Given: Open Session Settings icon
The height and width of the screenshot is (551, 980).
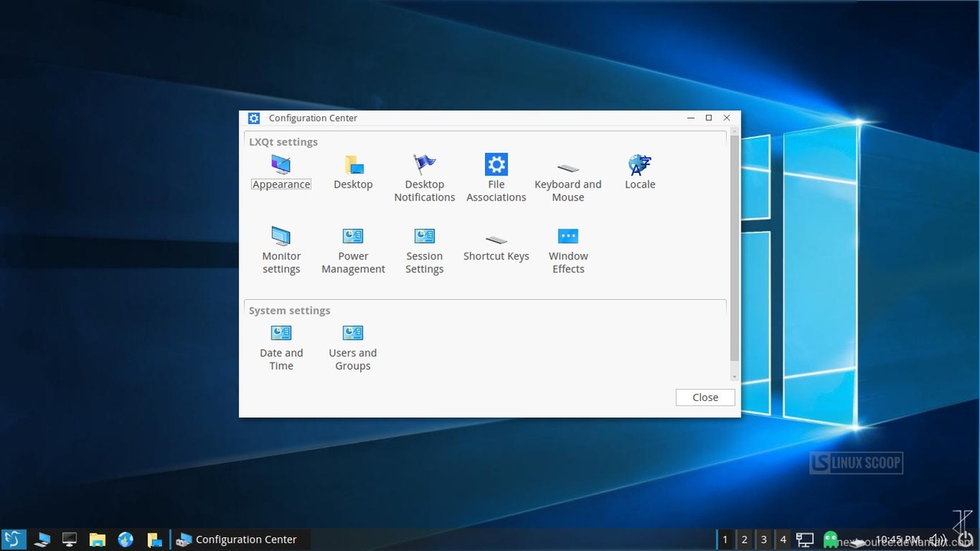Looking at the screenshot, I should [425, 250].
